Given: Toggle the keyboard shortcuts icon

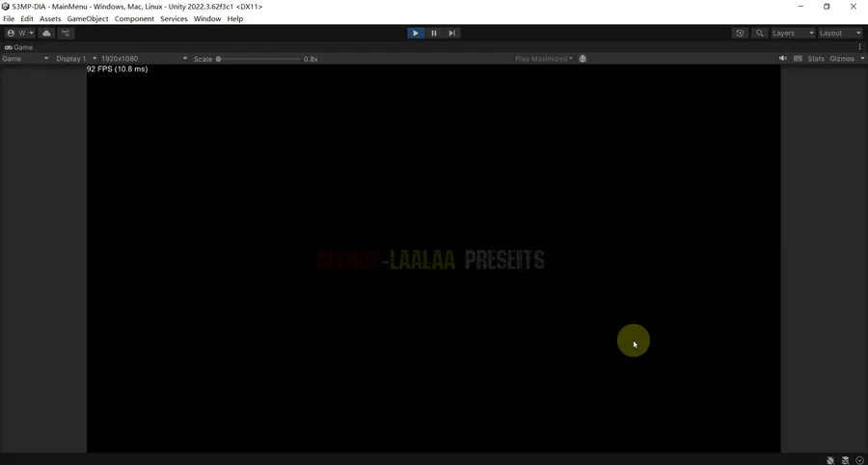Looking at the screenshot, I should (x=798, y=59).
